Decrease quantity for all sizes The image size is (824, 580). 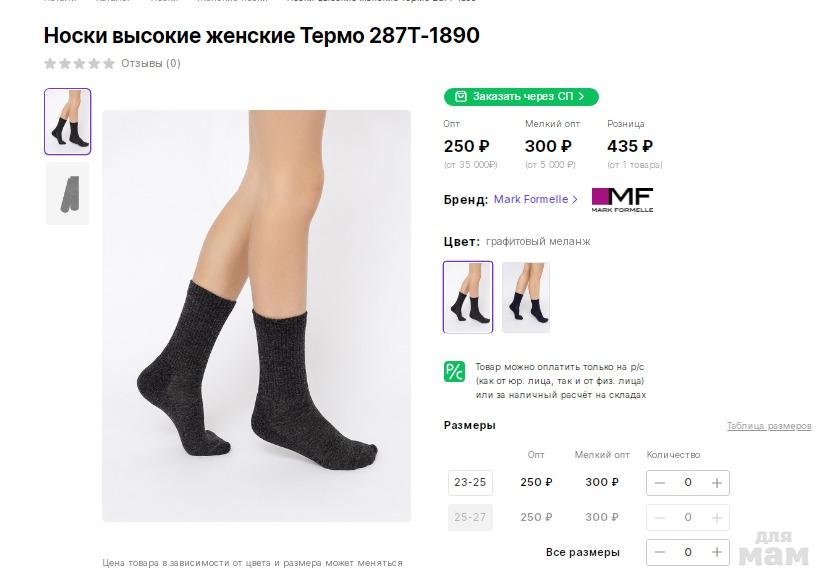(x=660, y=552)
